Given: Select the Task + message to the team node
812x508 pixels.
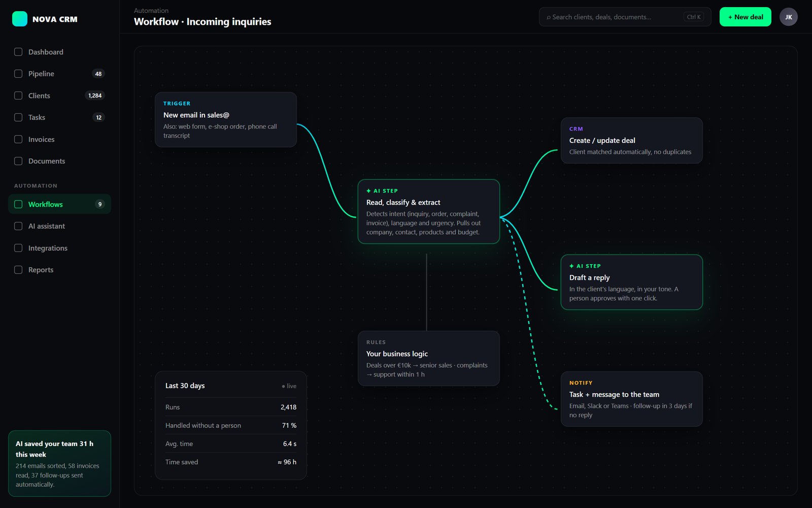Looking at the screenshot, I should point(632,399).
